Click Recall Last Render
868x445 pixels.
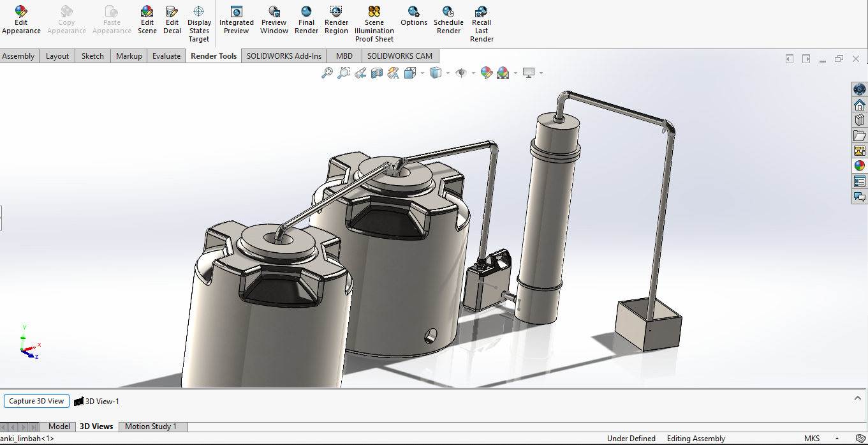[482, 24]
